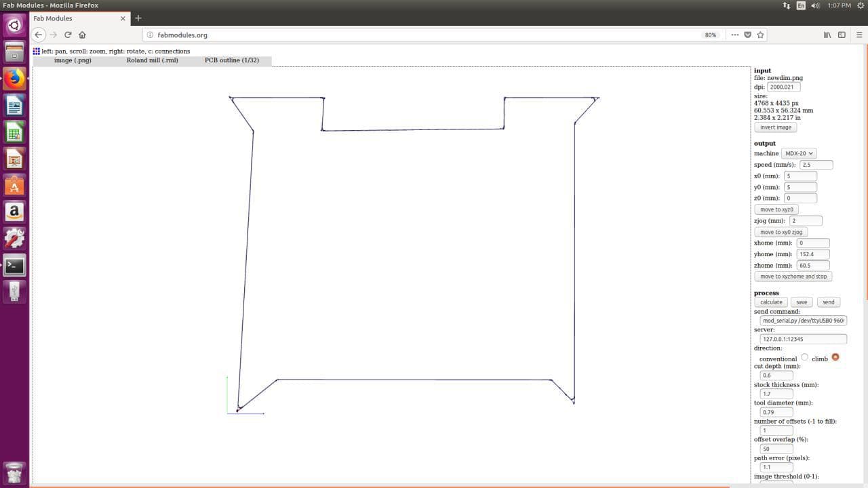Open System Settings from the dock
Image resolution: width=868 pixels, height=488 pixels.
tap(14, 239)
